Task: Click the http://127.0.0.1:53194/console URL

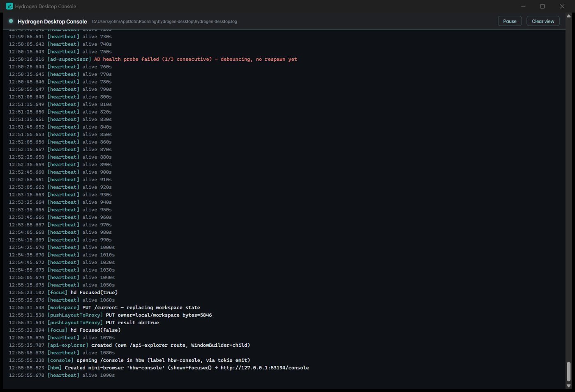Action: (265, 368)
